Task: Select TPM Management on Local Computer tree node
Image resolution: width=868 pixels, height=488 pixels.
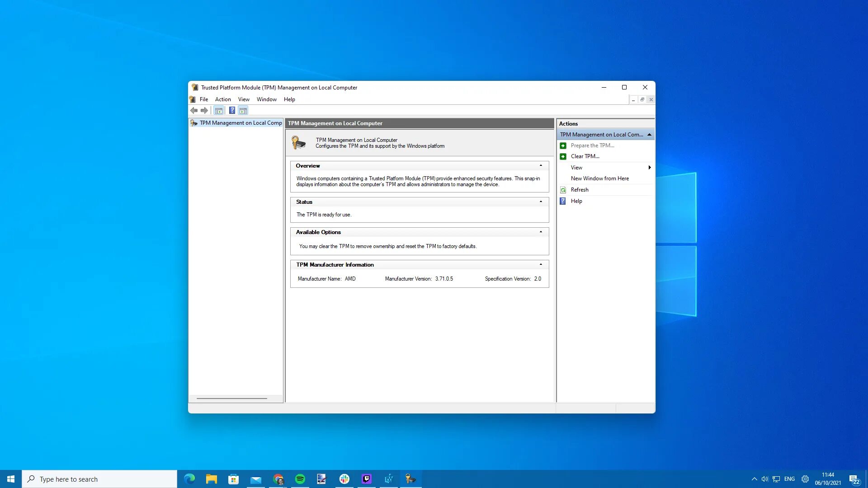Action: [x=241, y=123]
